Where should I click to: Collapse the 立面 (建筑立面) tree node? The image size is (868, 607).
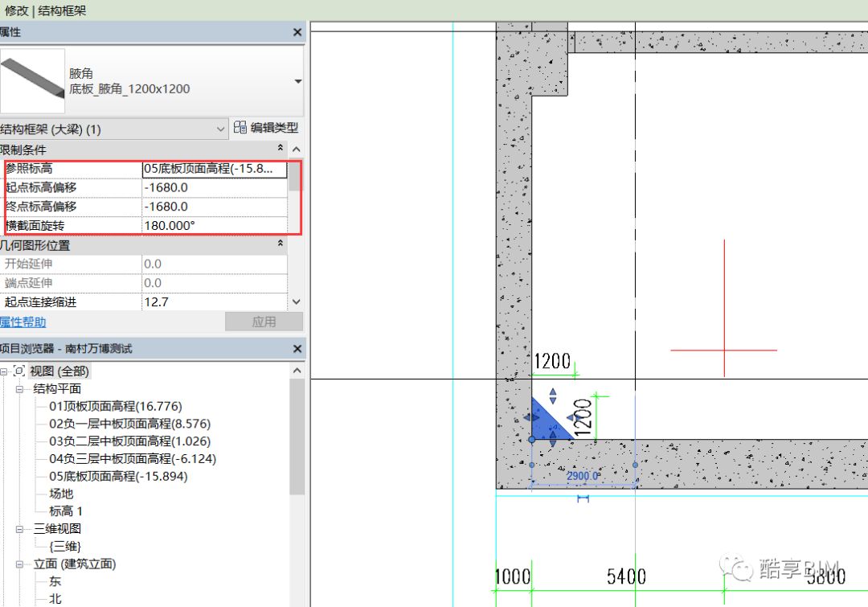[x=20, y=565]
